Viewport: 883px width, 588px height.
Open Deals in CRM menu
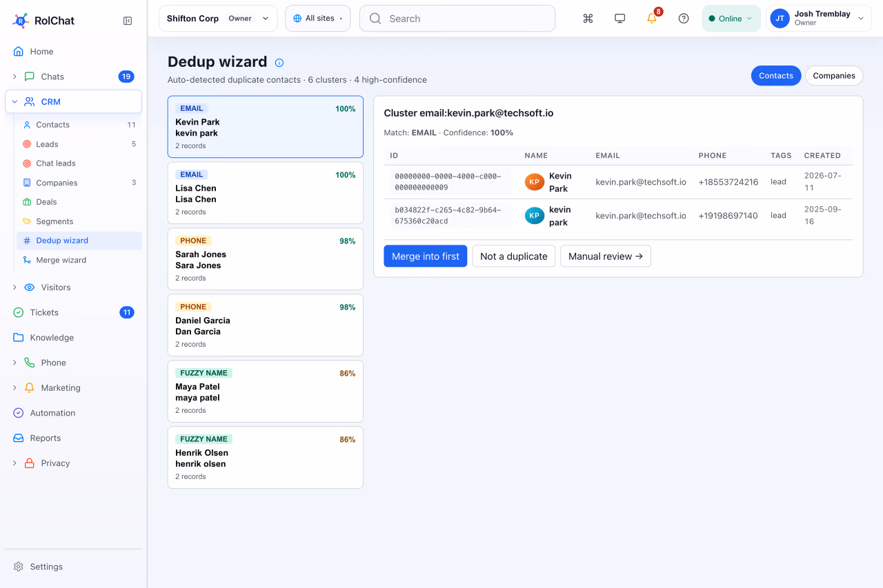(79, 202)
